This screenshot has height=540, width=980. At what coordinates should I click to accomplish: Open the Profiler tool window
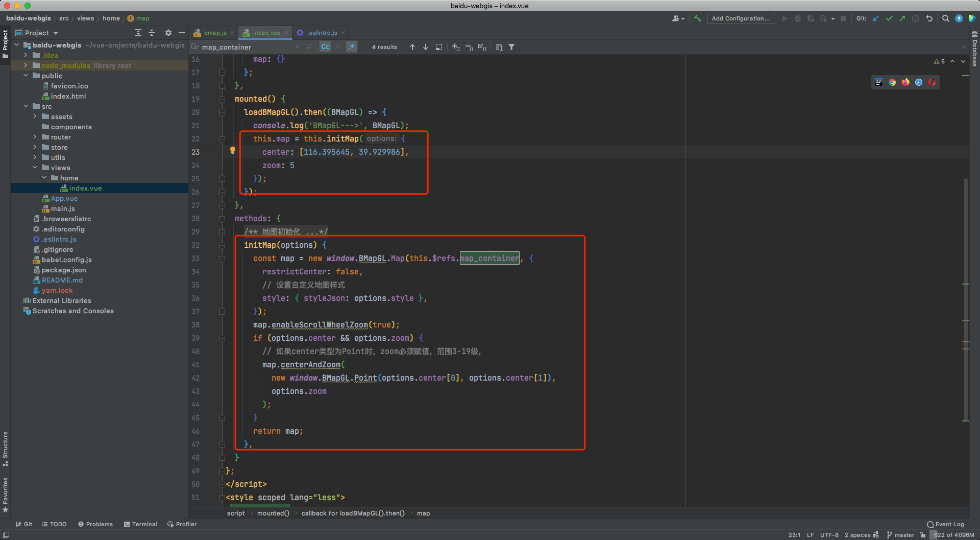[182, 524]
